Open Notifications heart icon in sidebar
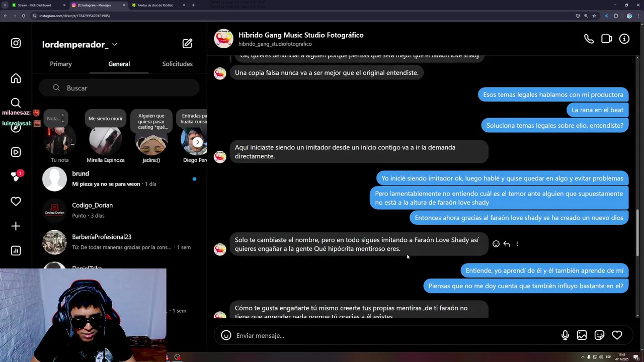 [16, 201]
